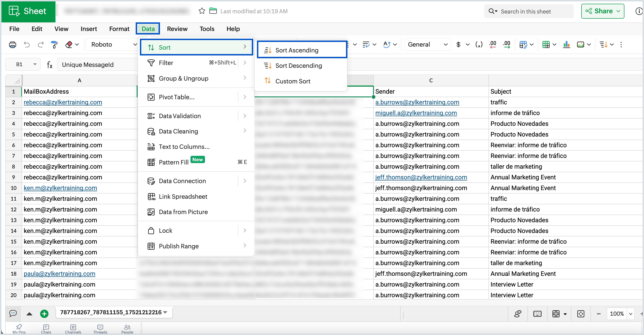Expand the General number format dropdown
Viewport: 644px width, 335px height.
pyautogui.click(x=427, y=45)
